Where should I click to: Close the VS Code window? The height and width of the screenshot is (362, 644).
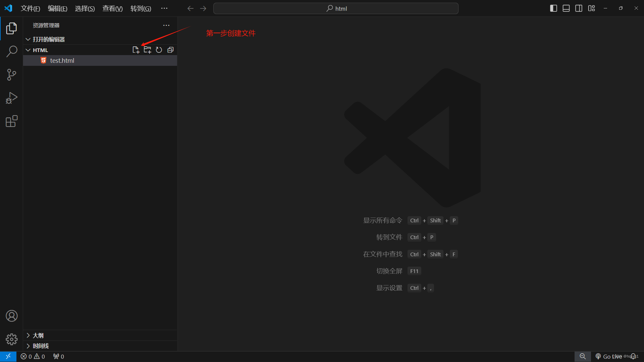tap(636, 8)
